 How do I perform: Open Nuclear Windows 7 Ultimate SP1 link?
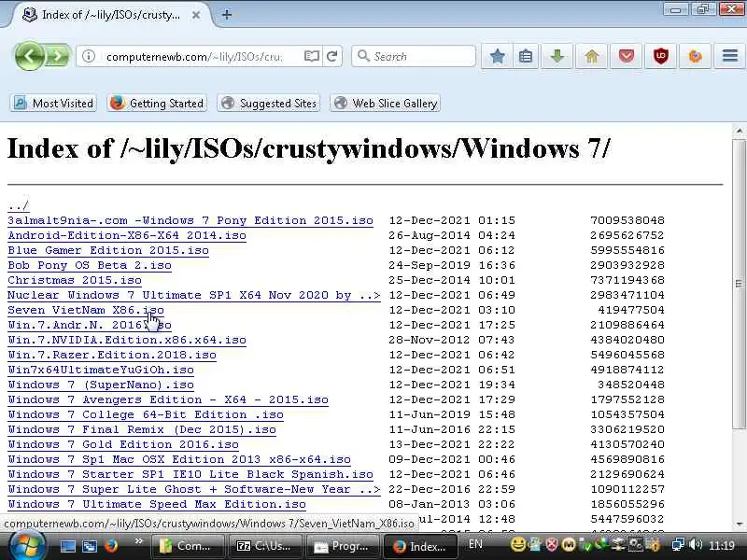pyautogui.click(x=194, y=295)
